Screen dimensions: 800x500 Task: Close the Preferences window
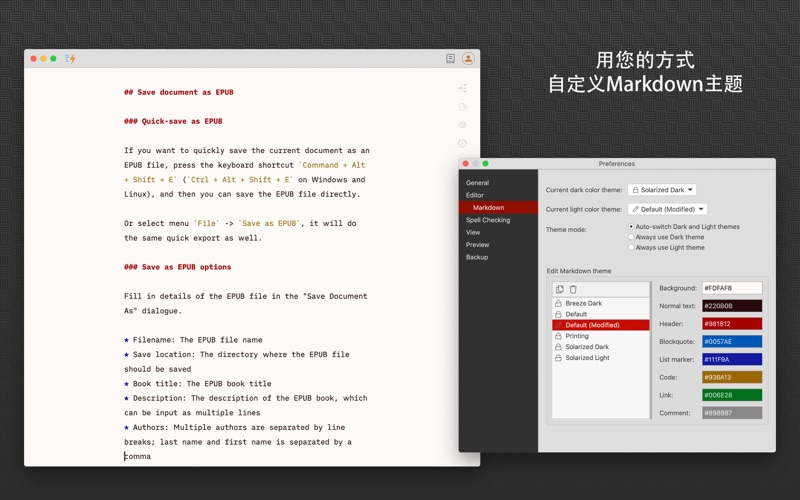[465, 164]
